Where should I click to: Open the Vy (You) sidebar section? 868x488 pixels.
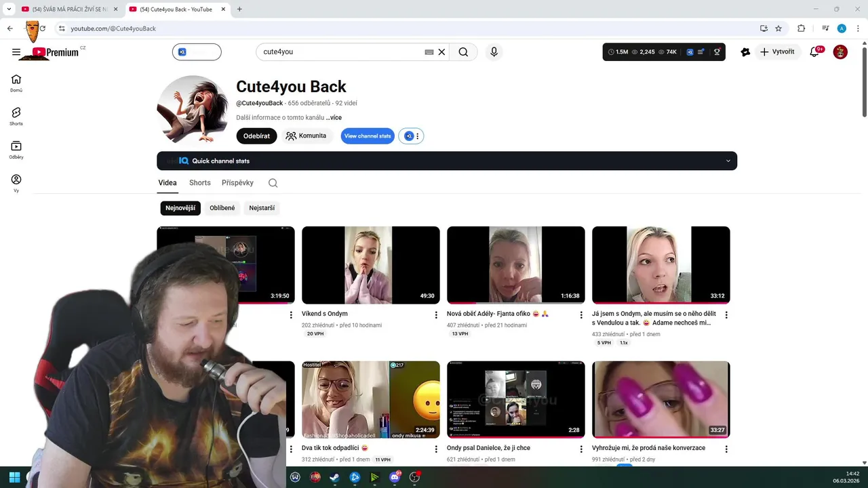tap(16, 183)
